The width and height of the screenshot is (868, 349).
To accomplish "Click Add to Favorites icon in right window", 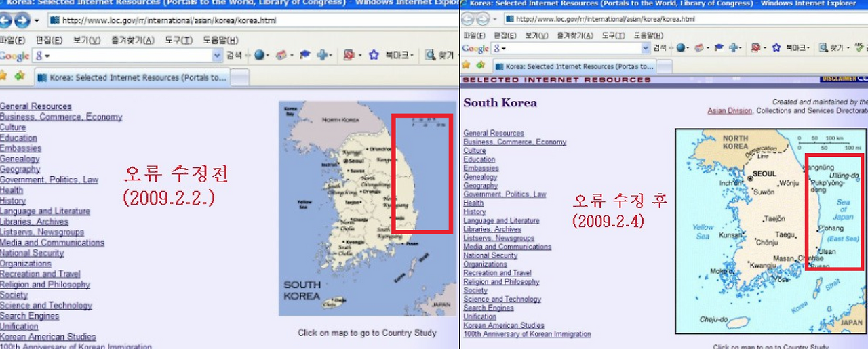I will [x=481, y=66].
